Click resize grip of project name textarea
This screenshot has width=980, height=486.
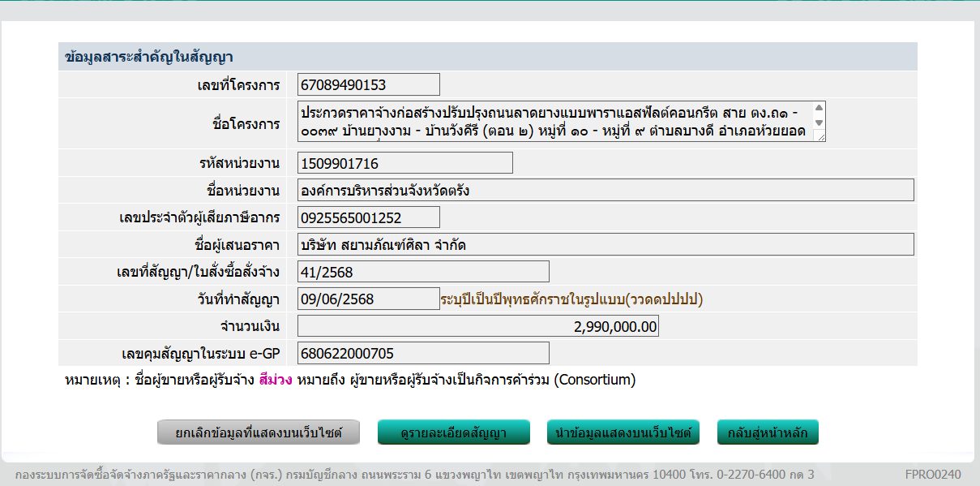(820, 136)
